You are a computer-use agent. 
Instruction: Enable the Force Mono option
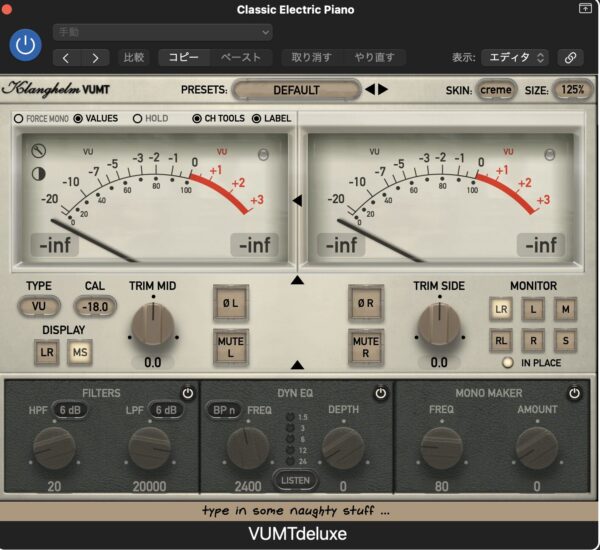(x=19, y=119)
